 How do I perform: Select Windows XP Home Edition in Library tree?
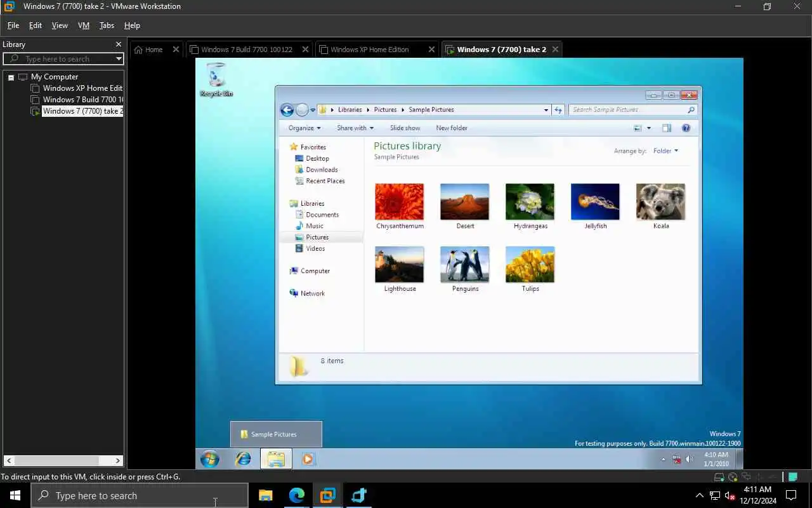point(82,88)
